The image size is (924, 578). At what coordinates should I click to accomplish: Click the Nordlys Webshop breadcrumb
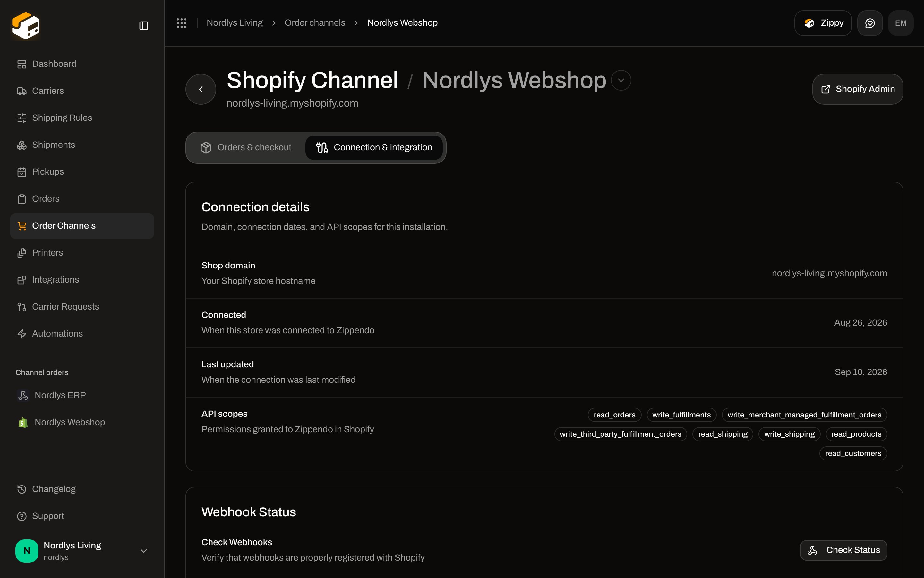402,23
